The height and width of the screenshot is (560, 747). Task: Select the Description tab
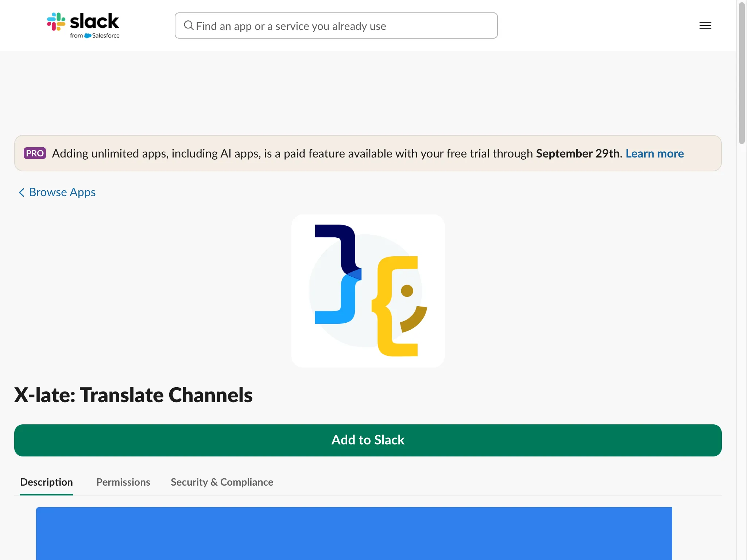[46, 482]
